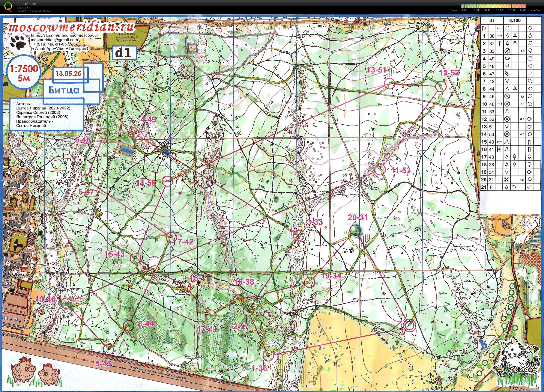Click the control circle for 13-51

[389, 84]
